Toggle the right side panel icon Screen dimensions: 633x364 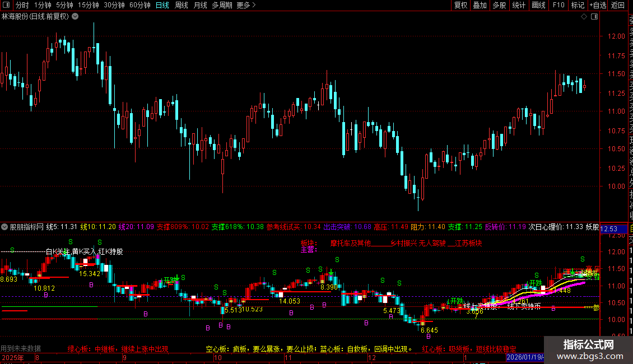pyautogui.click(x=594, y=17)
